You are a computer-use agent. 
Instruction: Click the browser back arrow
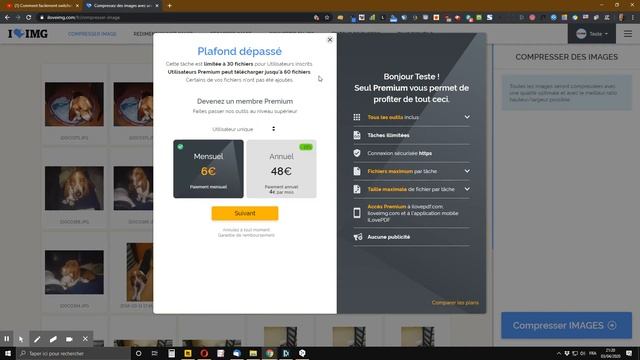(7, 18)
